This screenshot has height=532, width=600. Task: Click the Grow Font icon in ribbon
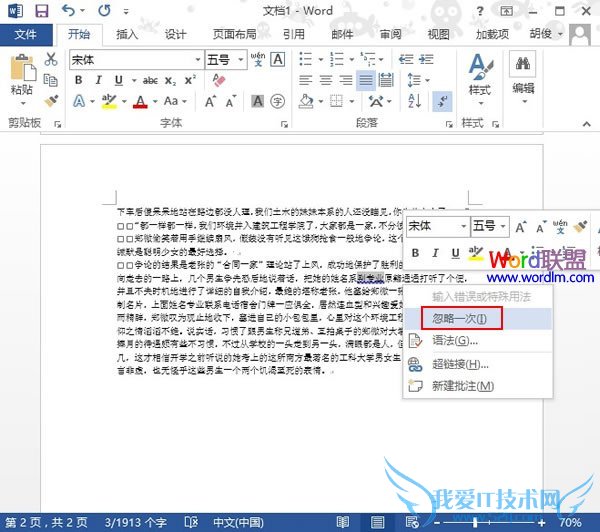tap(210, 102)
